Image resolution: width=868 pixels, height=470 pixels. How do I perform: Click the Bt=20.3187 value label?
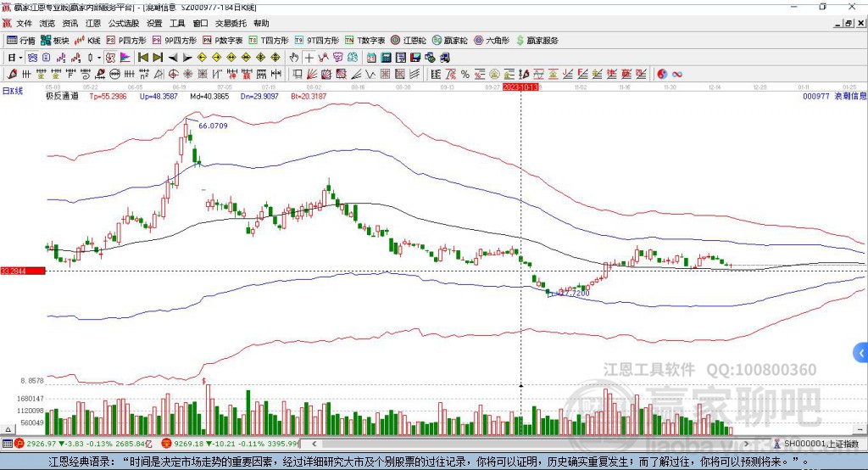click(309, 96)
